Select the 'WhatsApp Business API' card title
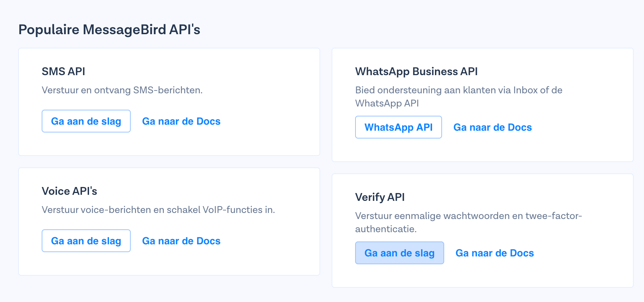This screenshot has height=302, width=644. [416, 71]
